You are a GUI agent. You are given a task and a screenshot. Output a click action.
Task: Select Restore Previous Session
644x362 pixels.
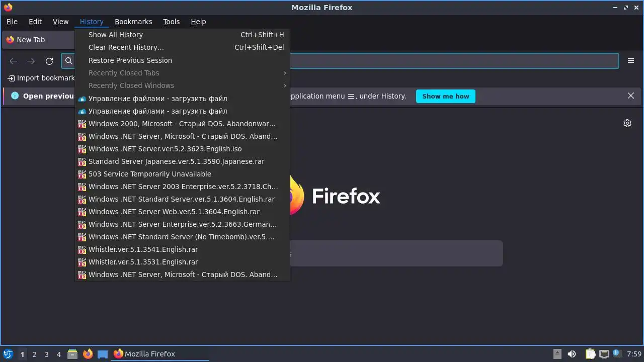pos(182,60)
